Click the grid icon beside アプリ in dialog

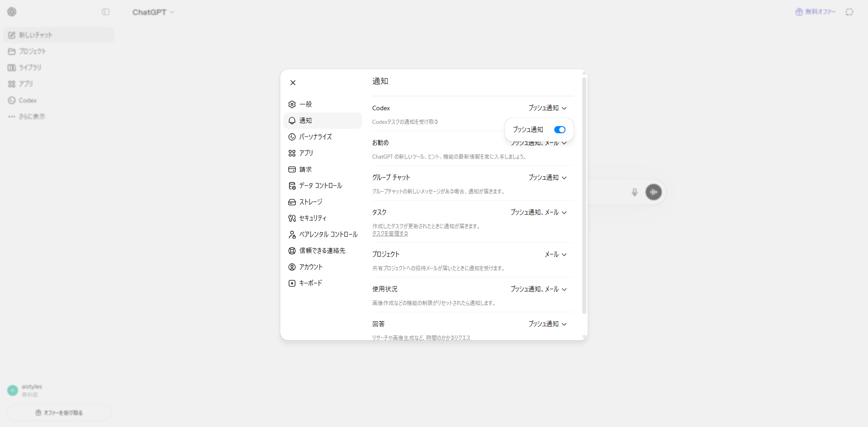(292, 153)
